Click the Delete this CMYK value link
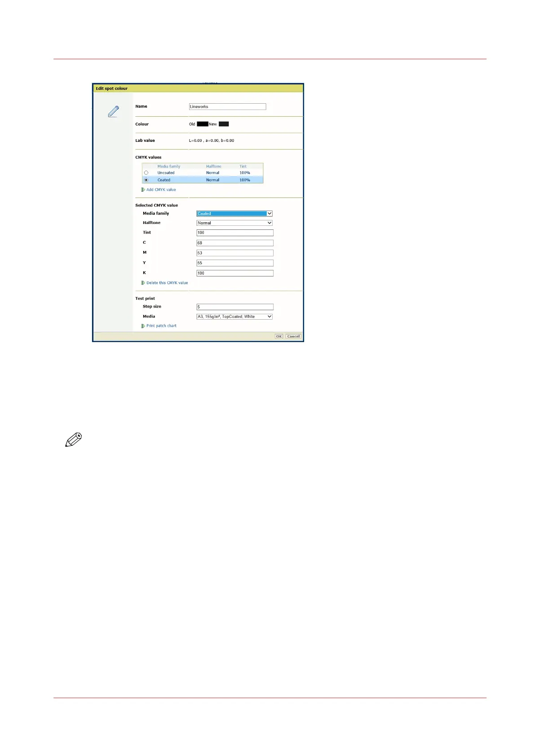The image size is (535, 756). tap(167, 283)
